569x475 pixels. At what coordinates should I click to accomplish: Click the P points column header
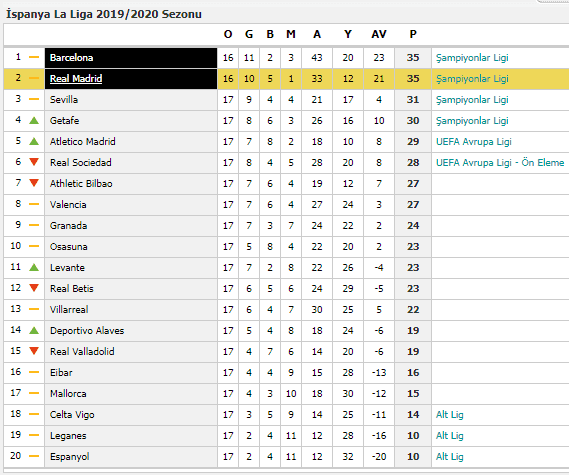click(x=413, y=34)
